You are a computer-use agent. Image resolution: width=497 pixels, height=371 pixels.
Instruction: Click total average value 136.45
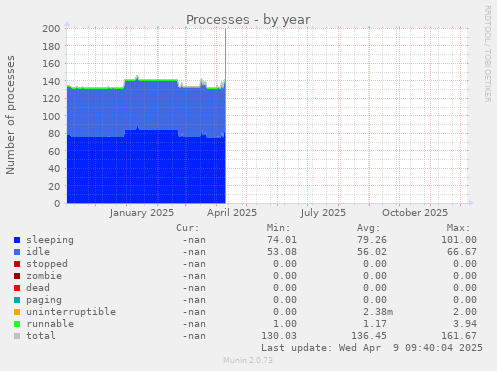point(369,336)
